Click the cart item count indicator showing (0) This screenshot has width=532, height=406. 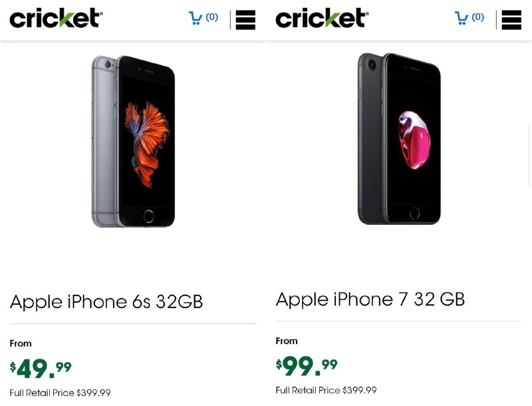(211, 17)
